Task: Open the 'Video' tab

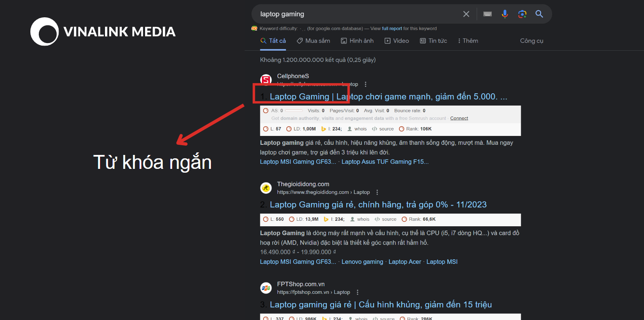Action: (397, 41)
